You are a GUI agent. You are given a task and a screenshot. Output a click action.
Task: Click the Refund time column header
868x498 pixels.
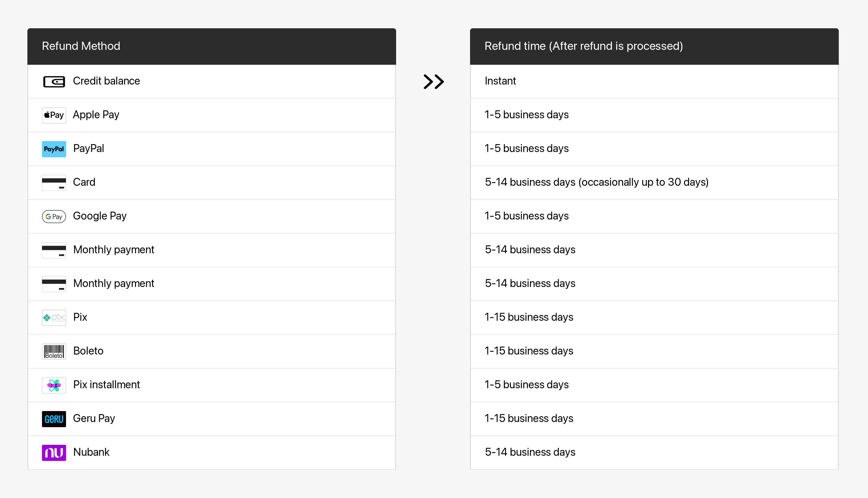click(x=583, y=46)
